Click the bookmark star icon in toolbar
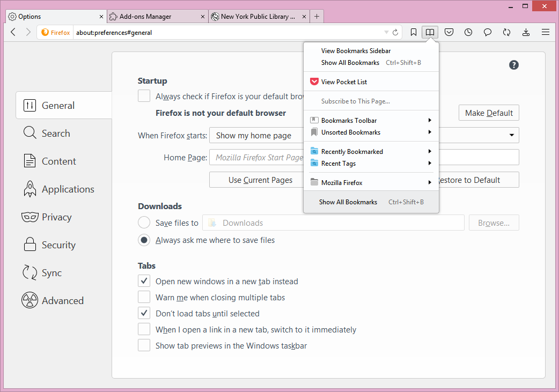This screenshot has height=392, width=559. coord(413,32)
